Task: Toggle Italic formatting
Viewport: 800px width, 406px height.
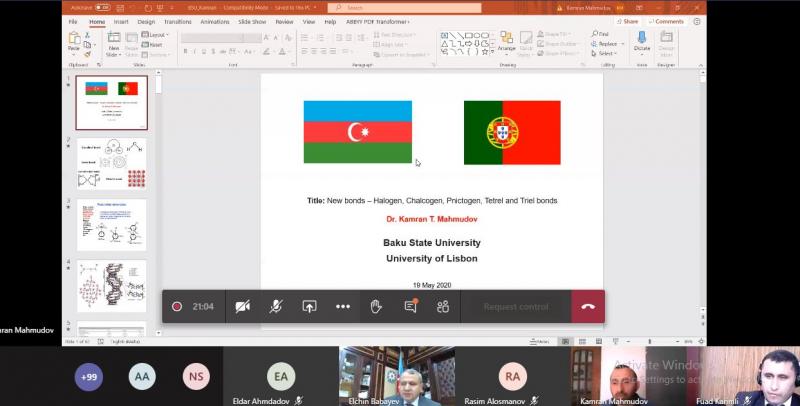Action: click(x=194, y=52)
